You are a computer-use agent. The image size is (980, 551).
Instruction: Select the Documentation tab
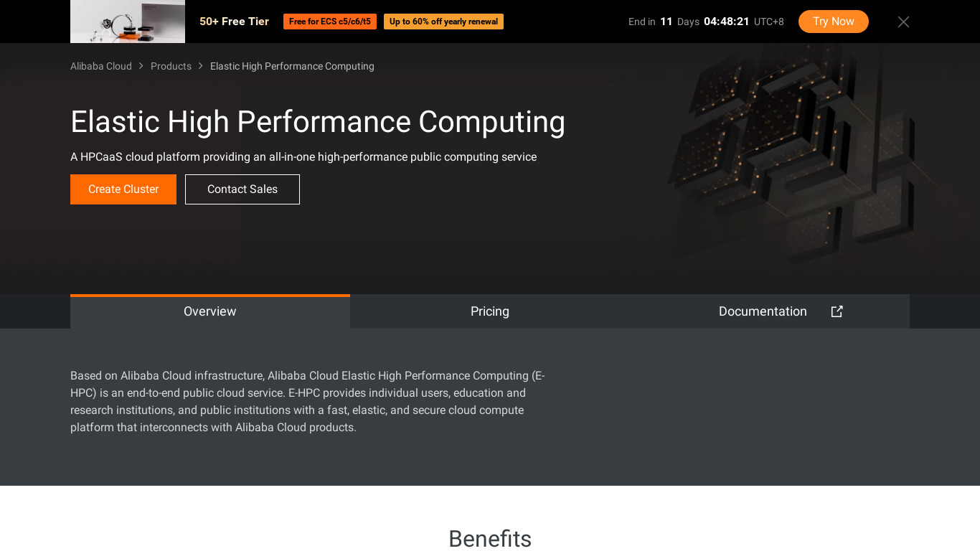pyautogui.click(x=762, y=311)
